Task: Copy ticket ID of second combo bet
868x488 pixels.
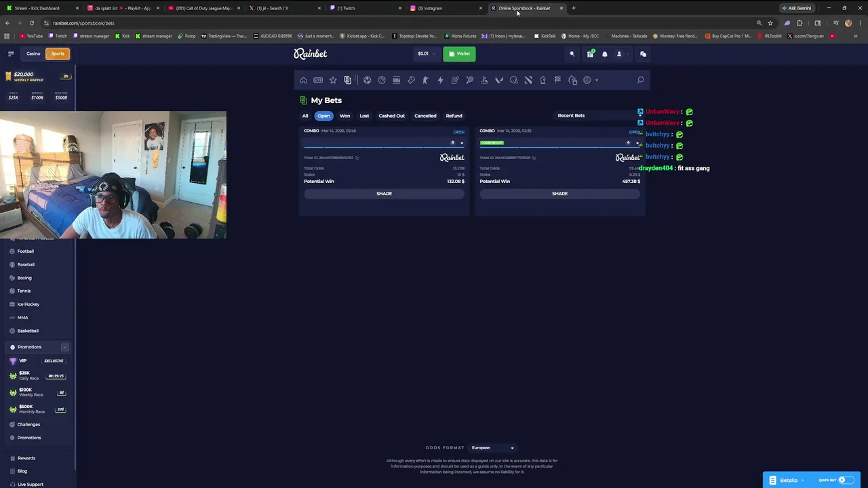Action: (x=534, y=158)
